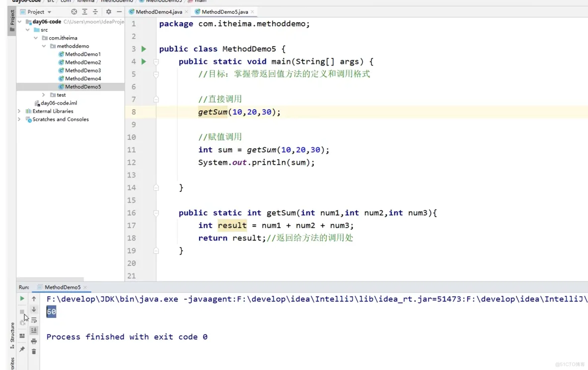Open the Project view dropdown arrow

coord(49,11)
